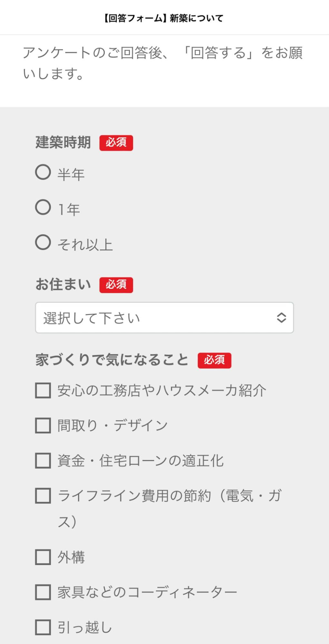Check ライフライン費用の節約 checkbox
Screen dimensions: 329x644
(x=43, y=496)
